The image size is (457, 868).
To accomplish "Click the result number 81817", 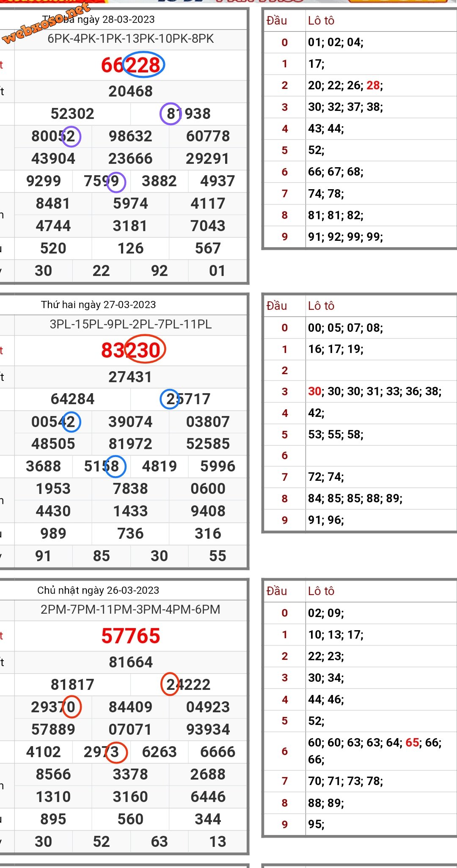I will (x=72, y=685).
